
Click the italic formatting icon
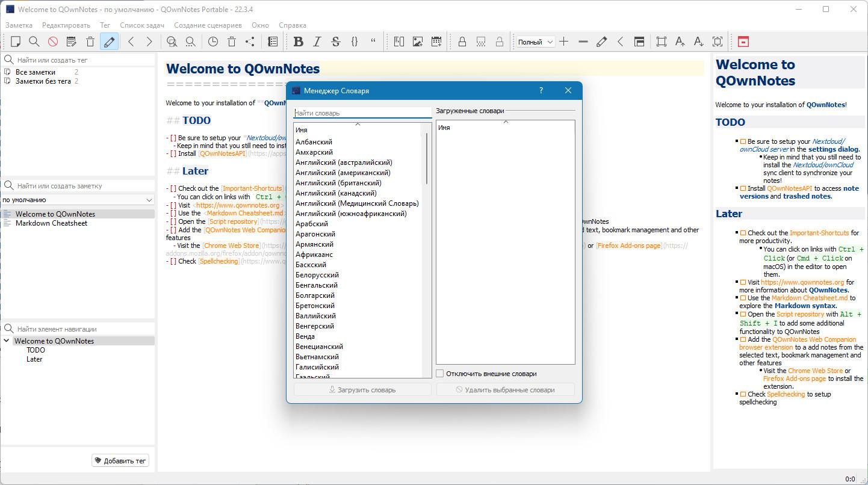317,42
